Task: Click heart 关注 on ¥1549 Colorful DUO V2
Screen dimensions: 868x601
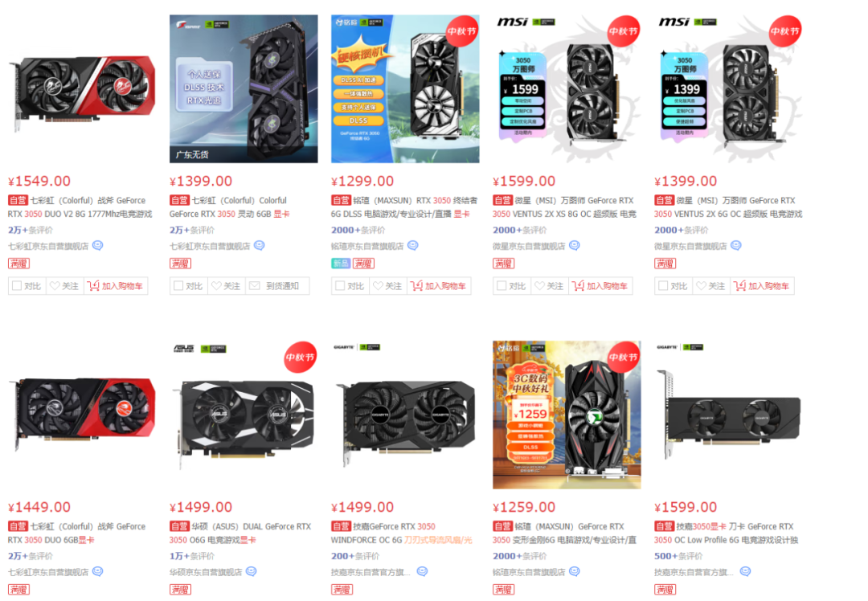Action: 65,285
